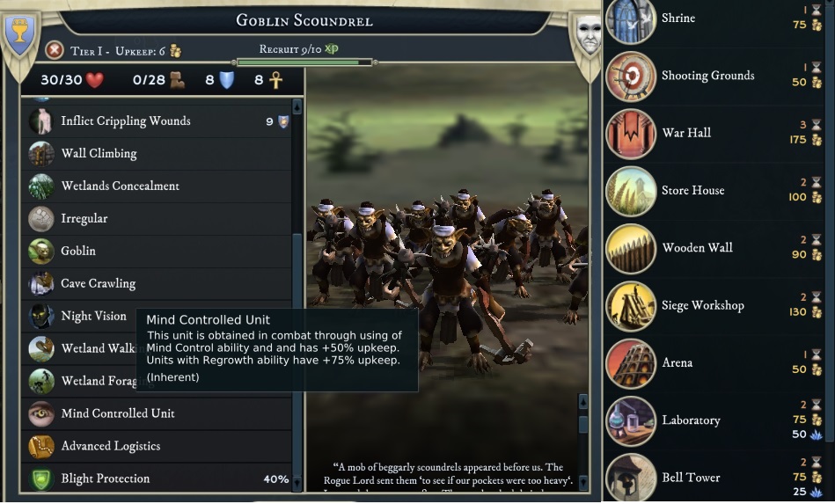Viewport: 835px width, 504px height.
Task: Select the Inflict Crippling Wounds ability
Action: click(157, 121)
